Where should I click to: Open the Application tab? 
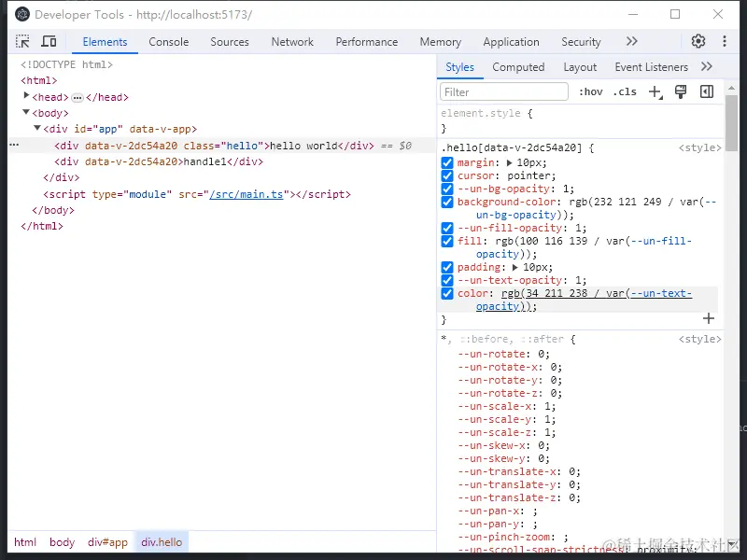coord(511,42)
